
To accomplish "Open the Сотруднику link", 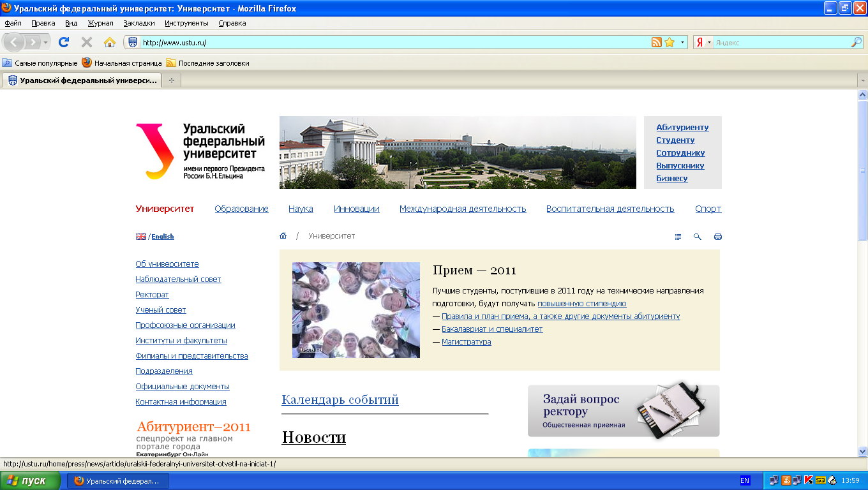I will 680,152.
